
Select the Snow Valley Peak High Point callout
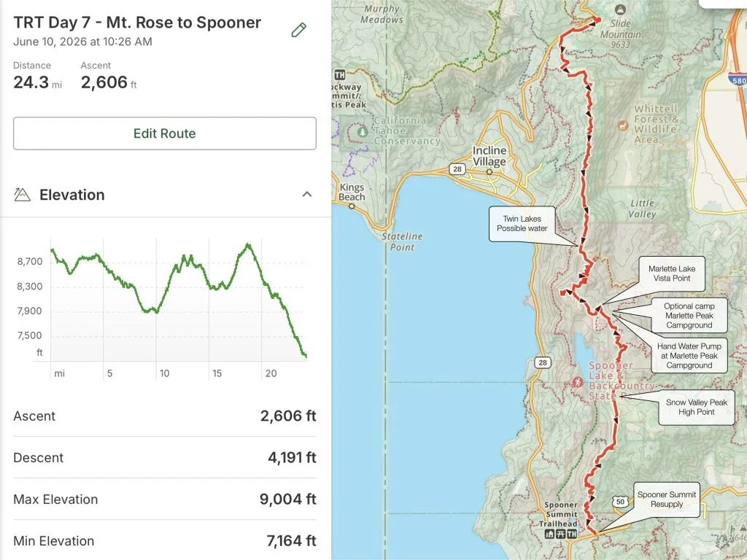coord(696,407)
